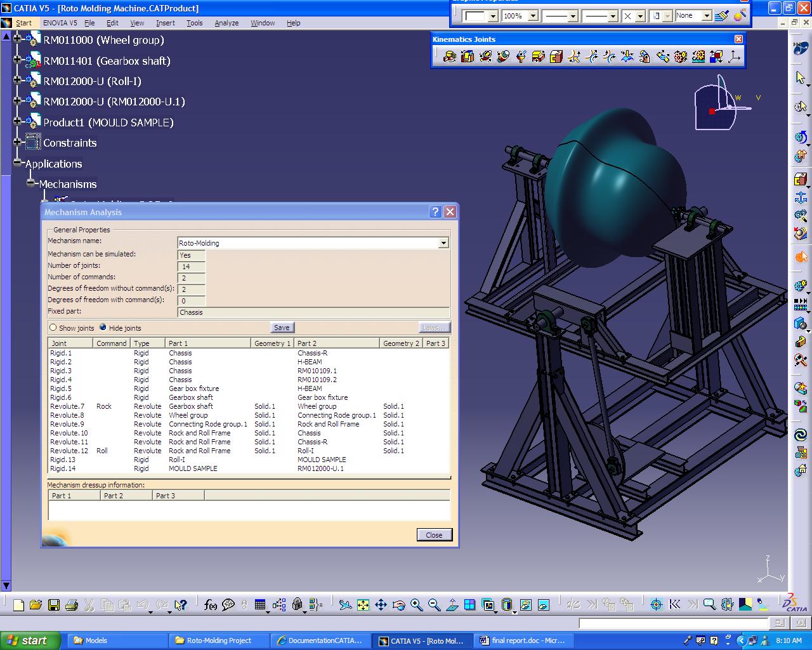The height and width of the screenshot is (650, 812).
Task: Click the Print icon in bottom toolbar
Action: tap(72, 605)
